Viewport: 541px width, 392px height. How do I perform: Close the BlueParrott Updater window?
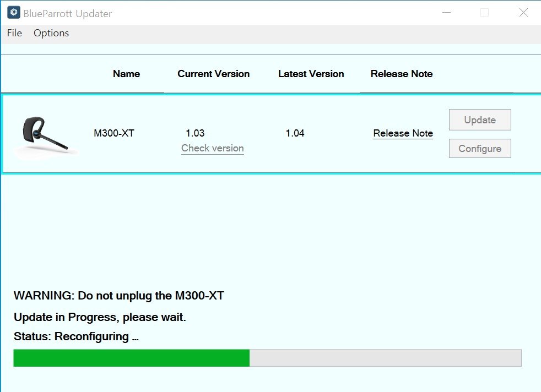coord(523,13)
